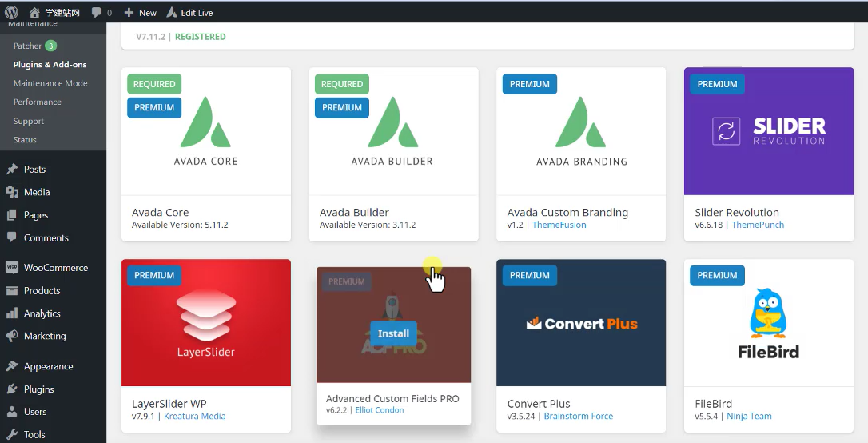
Task: Click the Posts pushpin icon in sidebar
Action: (12, 170)
